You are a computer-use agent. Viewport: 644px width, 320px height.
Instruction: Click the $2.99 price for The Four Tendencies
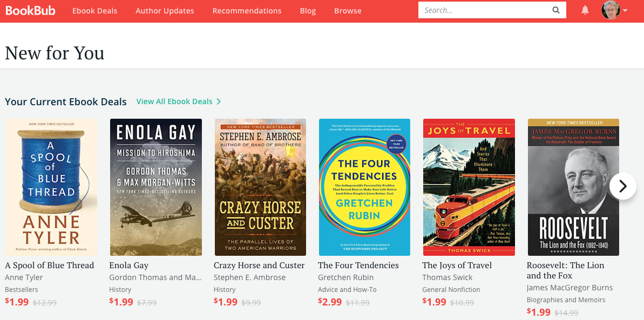(330, 302)
